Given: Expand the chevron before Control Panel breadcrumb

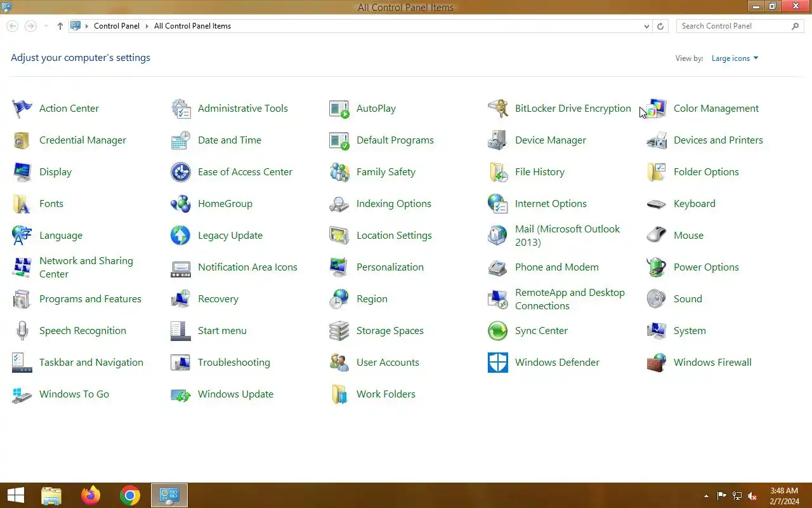Looking at the screenshot, I should [88, 26].
